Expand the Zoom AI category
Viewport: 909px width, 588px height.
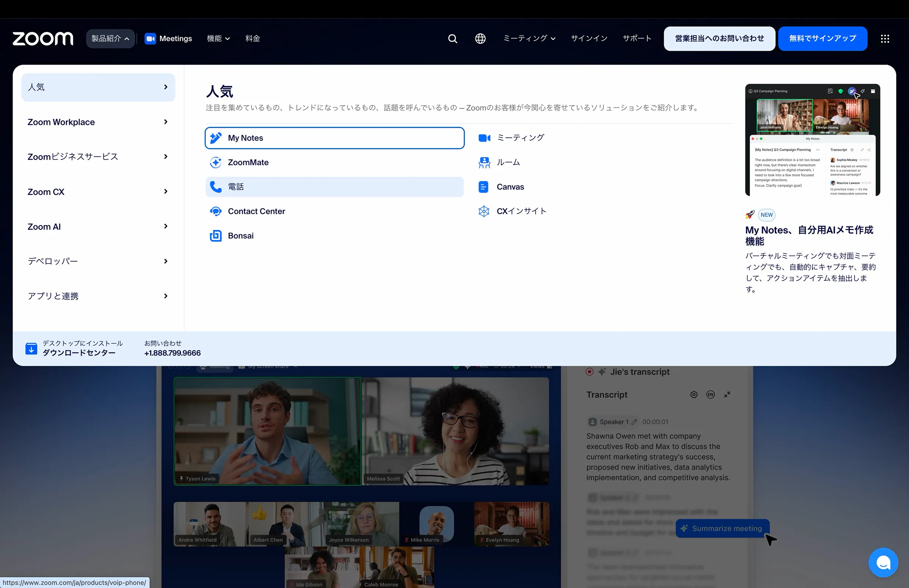(x=98, y=227)
